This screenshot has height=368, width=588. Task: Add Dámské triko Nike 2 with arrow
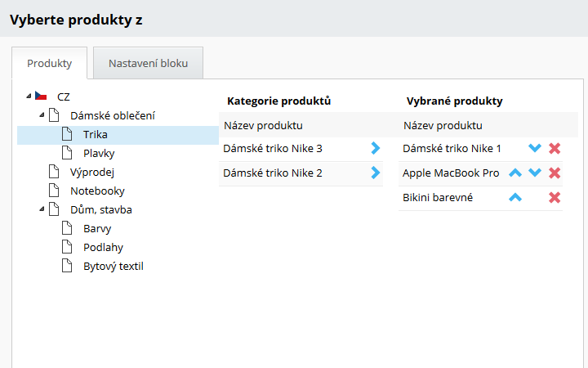tap(376, 173)
